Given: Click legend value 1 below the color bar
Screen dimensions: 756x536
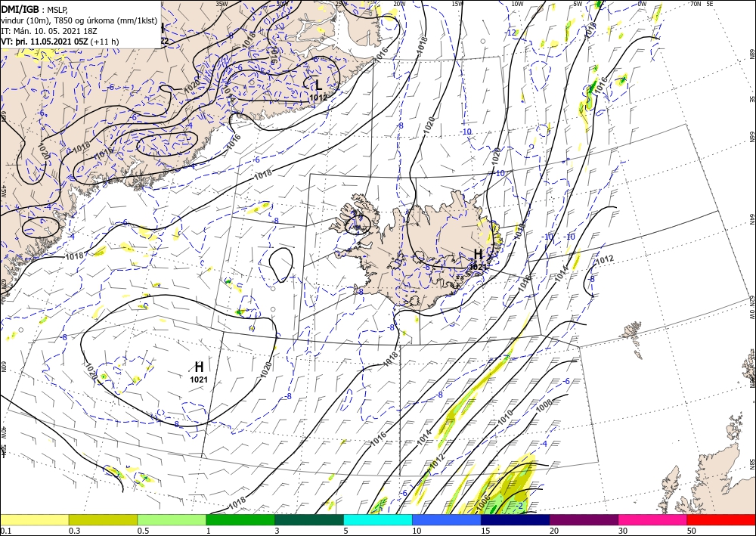Looking at the screenshot, I should point(209,531).
